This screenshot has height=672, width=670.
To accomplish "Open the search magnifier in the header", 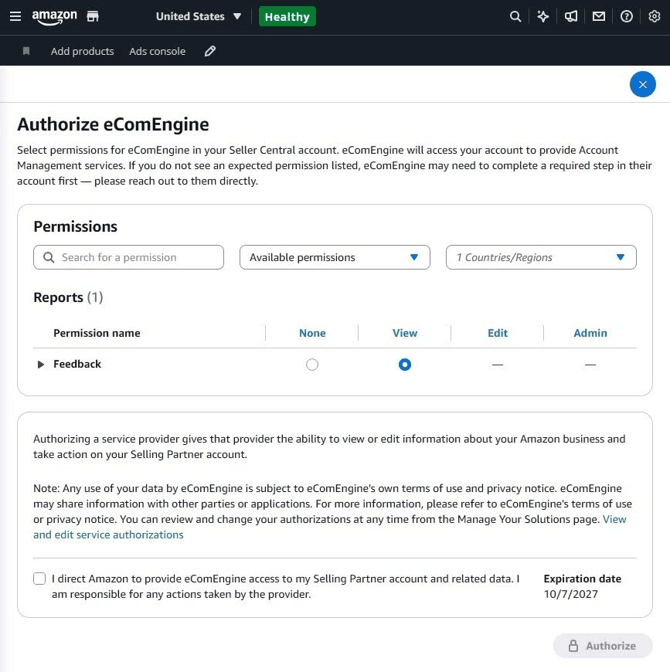I will coord(515,16).
